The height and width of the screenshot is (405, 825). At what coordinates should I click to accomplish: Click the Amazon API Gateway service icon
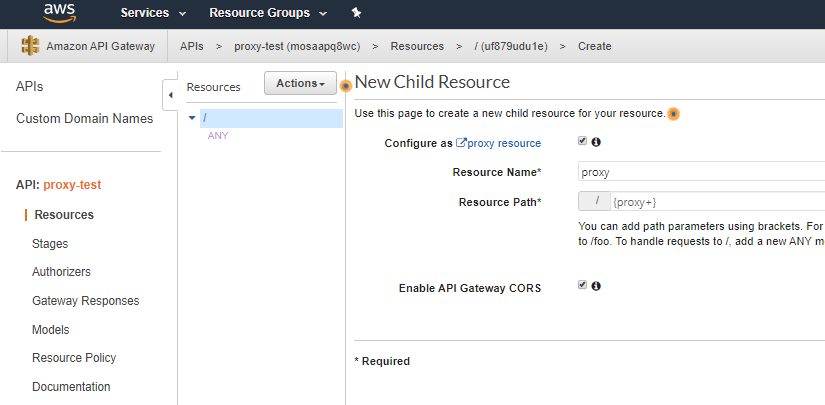coord(30,46)
